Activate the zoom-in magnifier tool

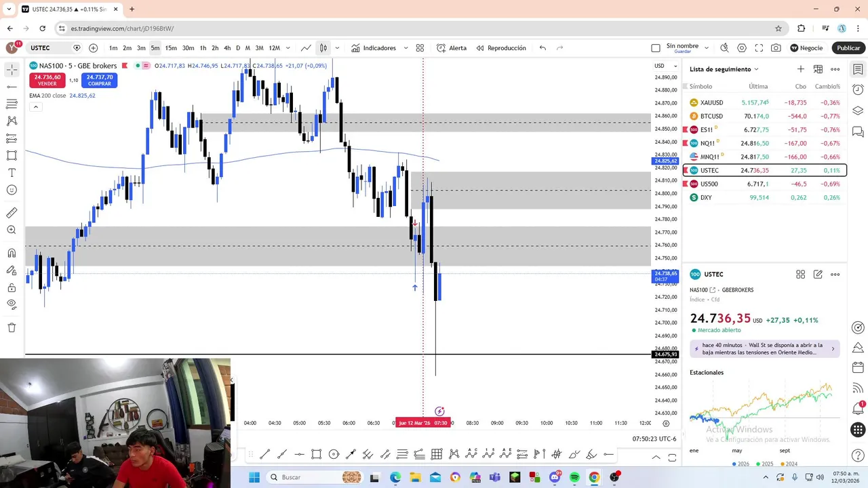[12, 230]
